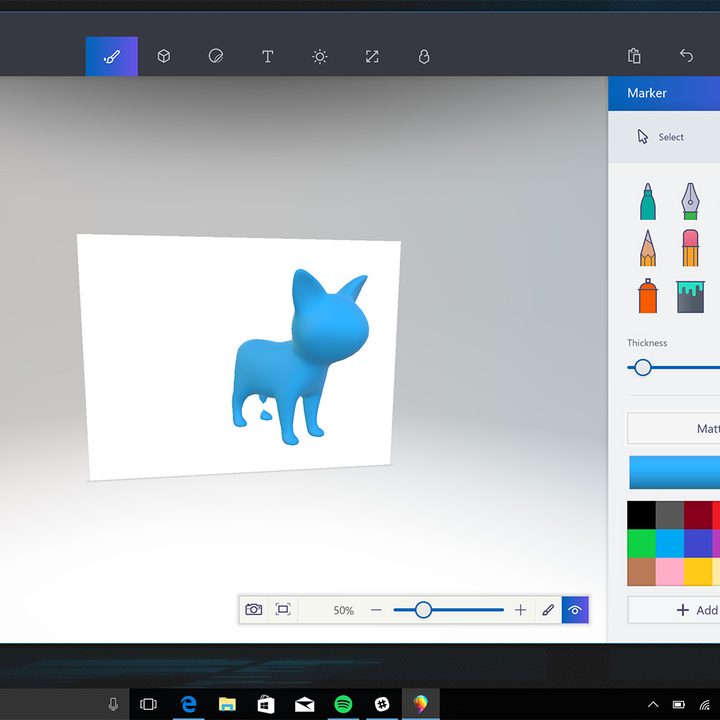This screenshot has height=720, width=720.
Task: Pick the green color swatch
Action: tap(641, 543)
